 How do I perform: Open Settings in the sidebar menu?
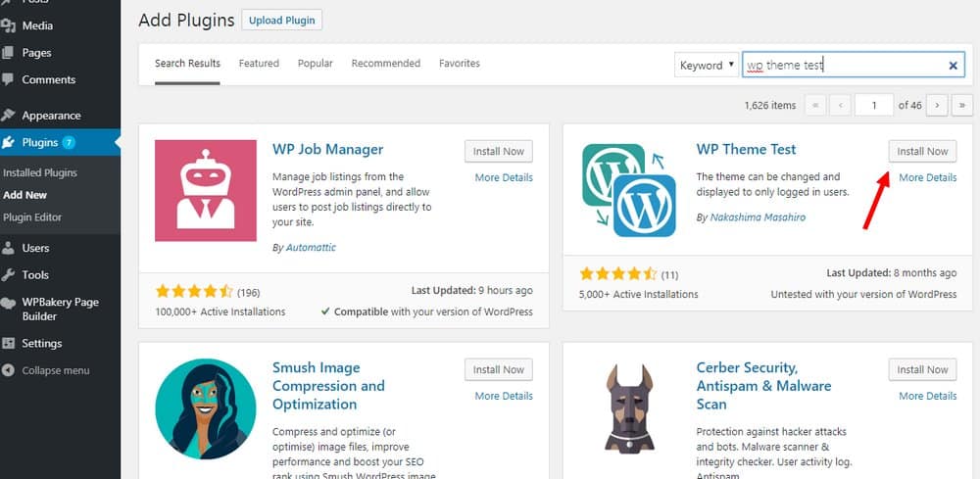42,344
